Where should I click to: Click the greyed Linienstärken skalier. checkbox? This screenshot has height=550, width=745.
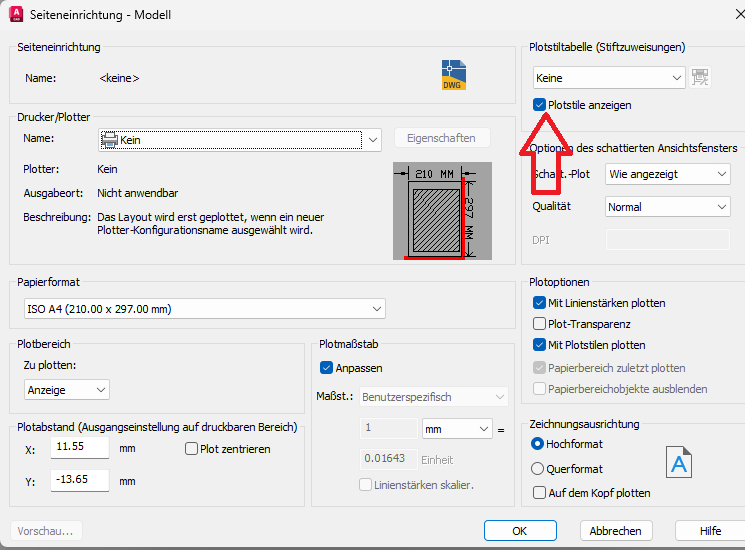365,485
